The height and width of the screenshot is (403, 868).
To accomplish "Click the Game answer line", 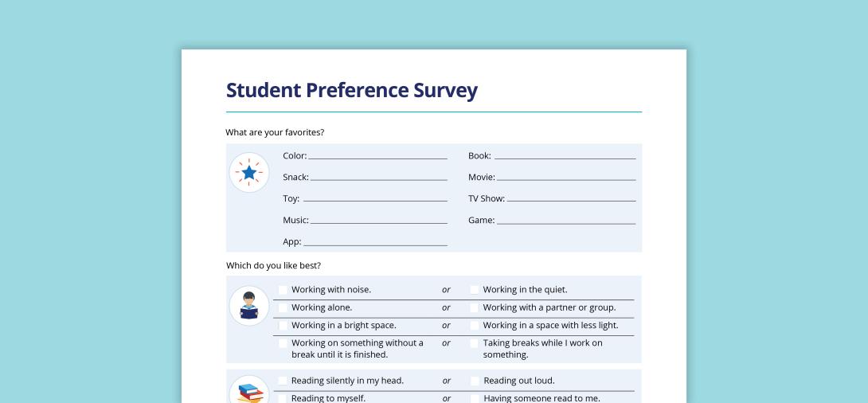I will click(565, 221).
